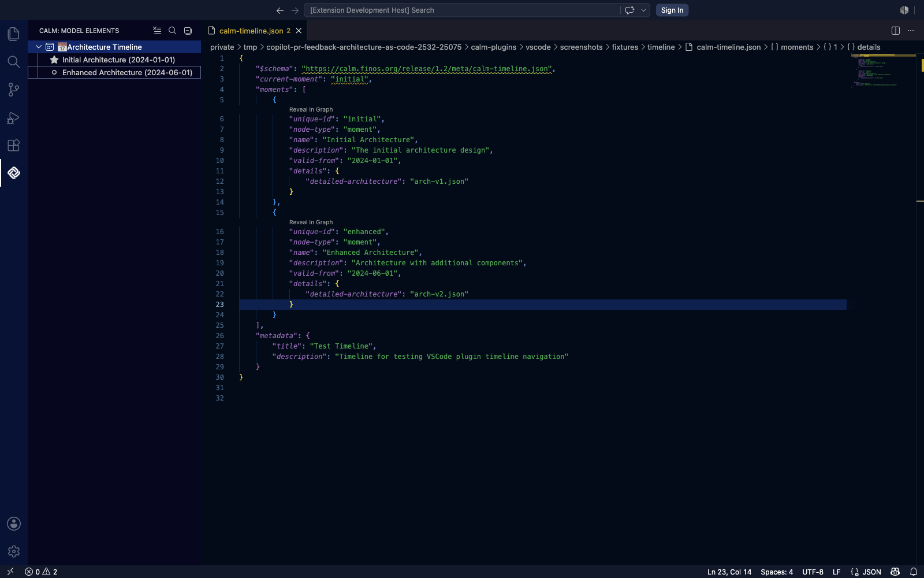The height and width of the screenshot is (578, 924).
Task: Click the split editor right icon
Action: (x=896, y=31)
